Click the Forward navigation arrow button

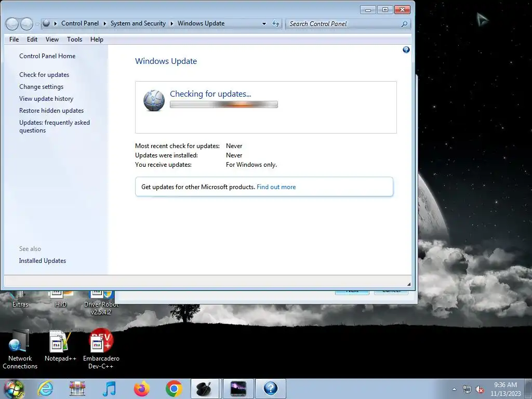[27, 24]
